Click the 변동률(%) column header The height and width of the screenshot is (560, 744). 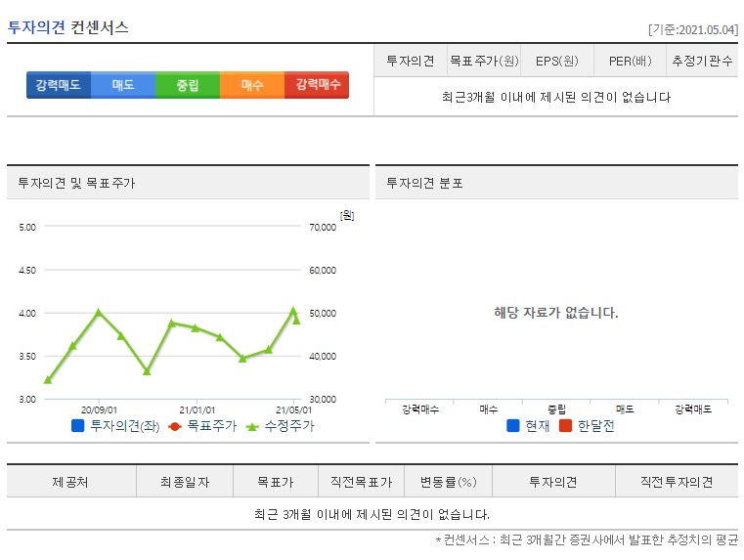[449, 482]
